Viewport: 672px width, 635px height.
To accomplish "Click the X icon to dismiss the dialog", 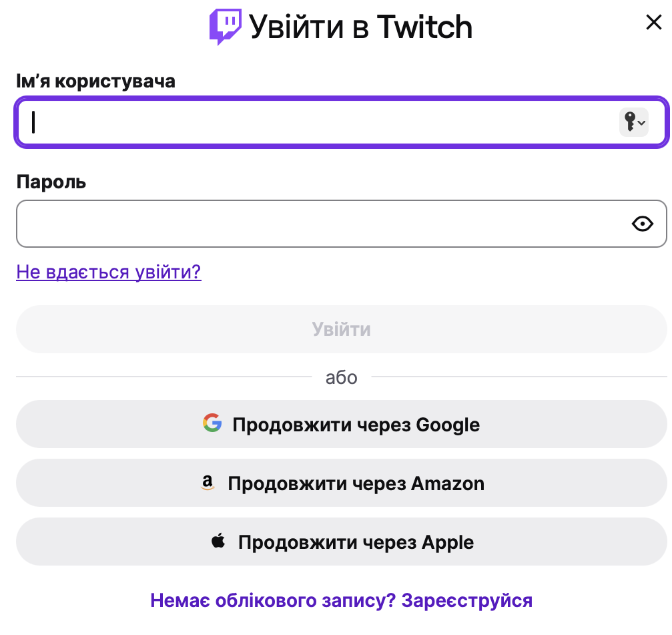I will click(653, 22).
